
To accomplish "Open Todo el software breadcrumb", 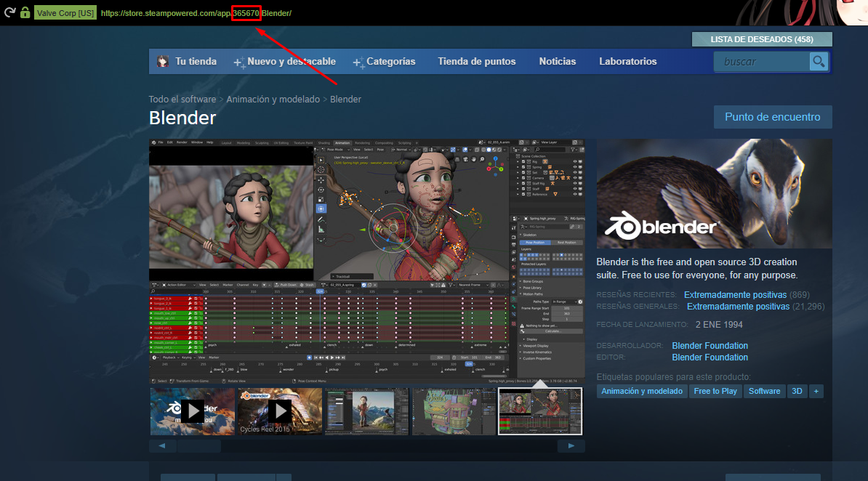I will [182, 99].
